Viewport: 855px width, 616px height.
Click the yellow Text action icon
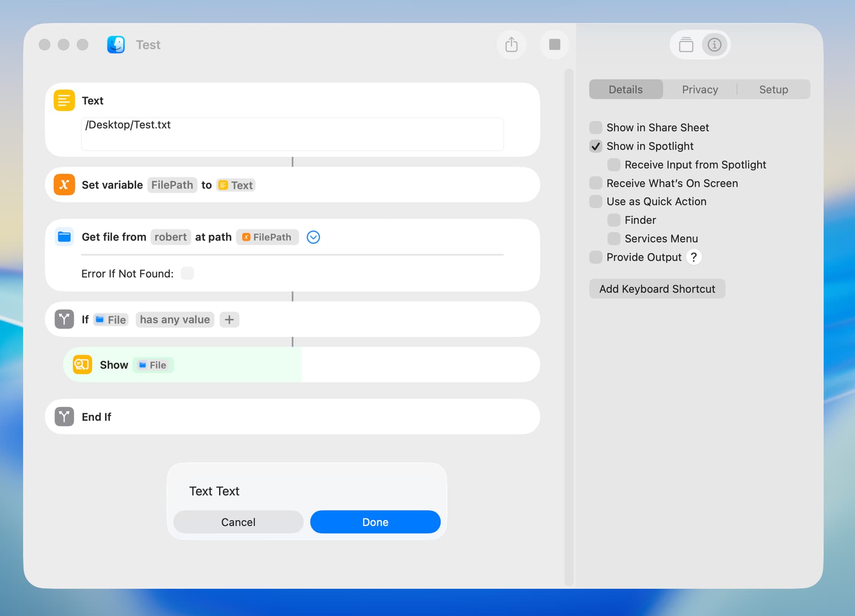[64, 101]
